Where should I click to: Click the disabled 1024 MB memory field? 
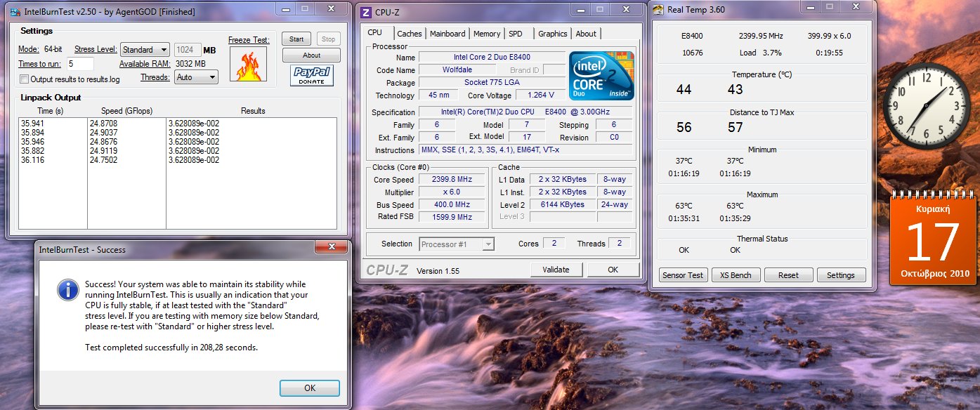coord(187,50)
